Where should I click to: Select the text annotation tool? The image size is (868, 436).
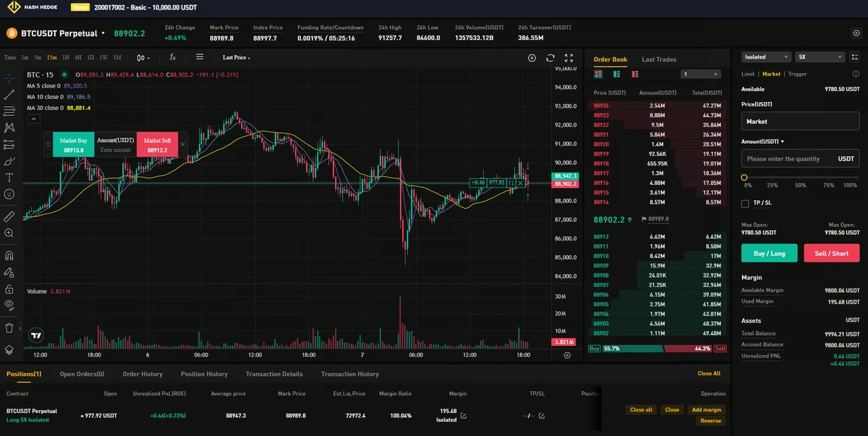click(x=9, y=177)
